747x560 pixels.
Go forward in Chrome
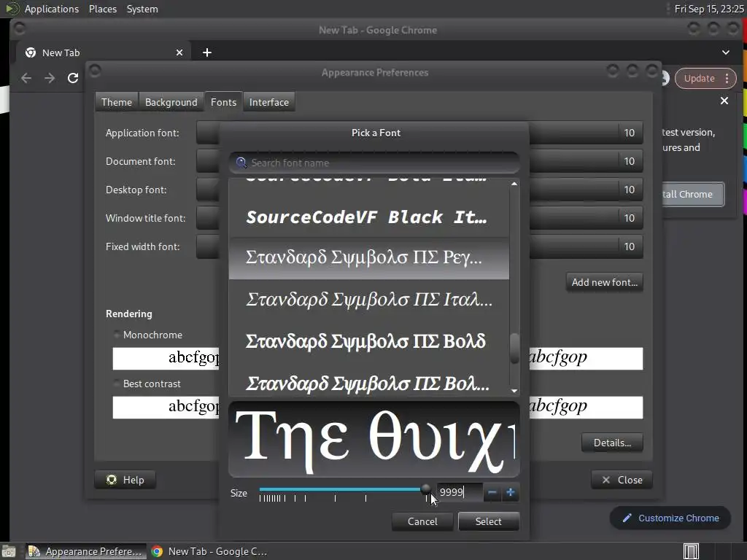click(50, 78)
